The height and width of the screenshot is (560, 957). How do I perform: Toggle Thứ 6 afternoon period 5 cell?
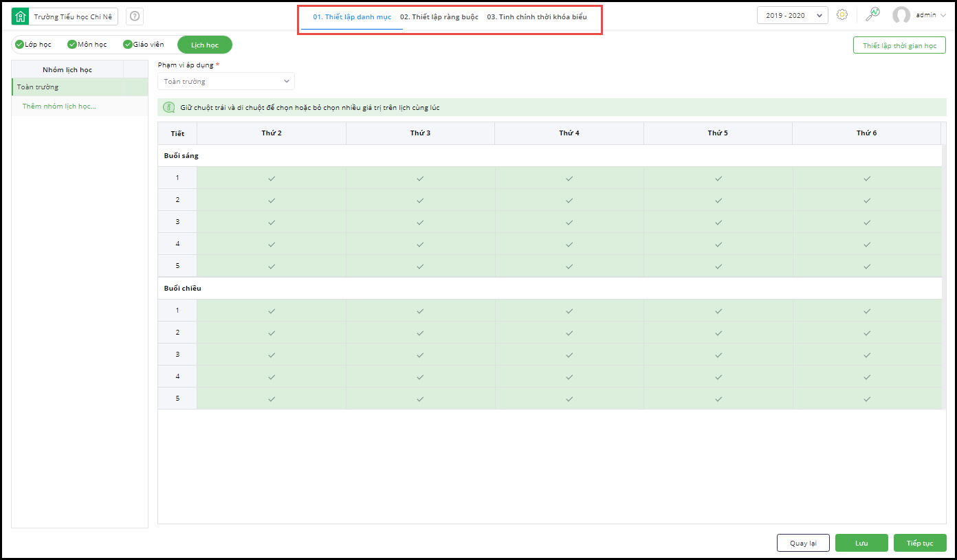click(867, 399)
